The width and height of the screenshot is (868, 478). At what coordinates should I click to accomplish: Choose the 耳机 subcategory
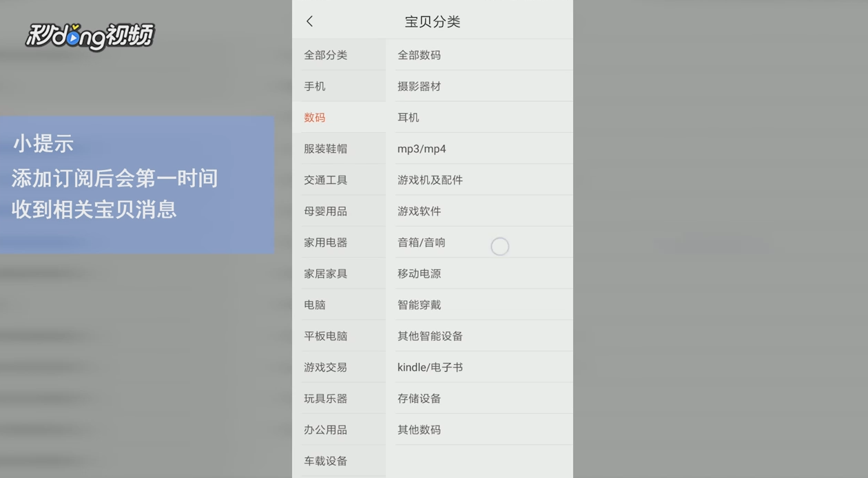[407, 117]
